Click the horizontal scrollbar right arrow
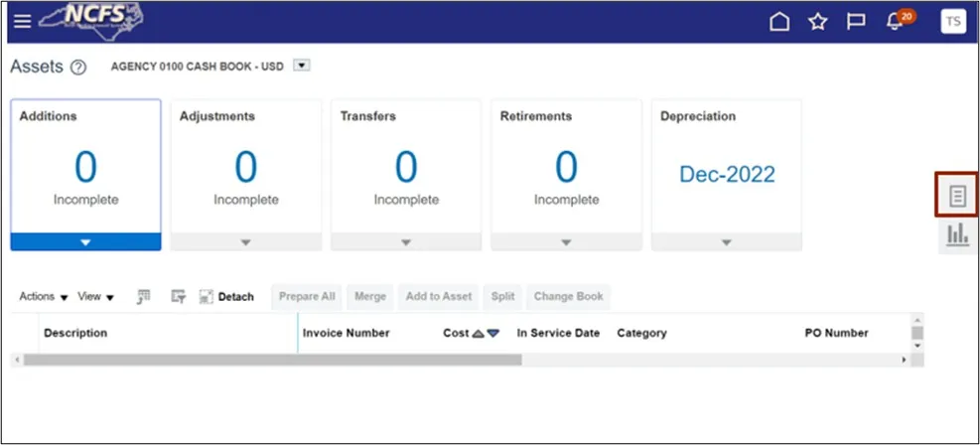This screenshot has height=445, width=980. click(x=904, y=360)
